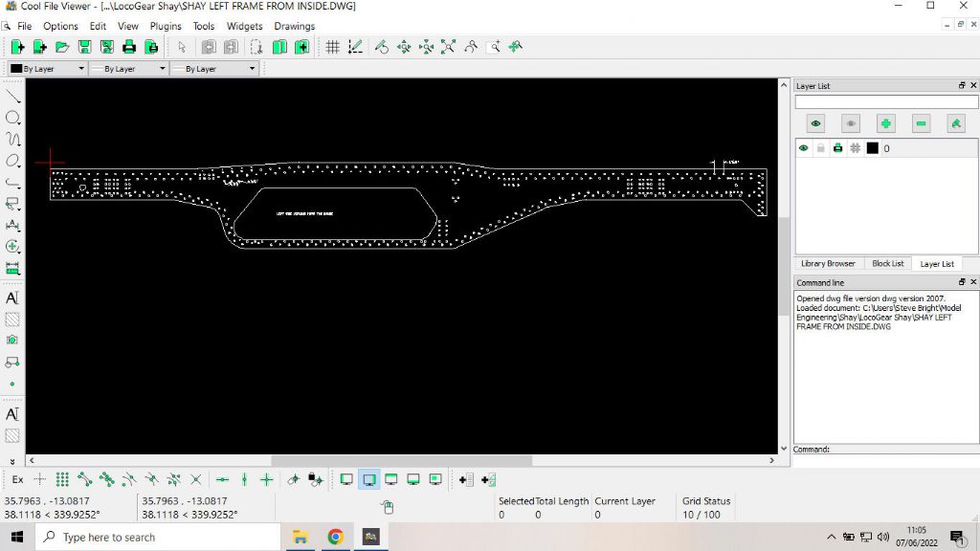Click the Set Relative Zero icon
This screenshot has width=980, height=551.
(293, 480)
